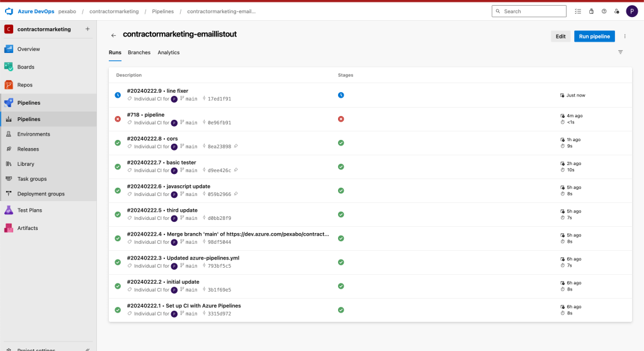This screenshot has height=351, width=644.
Task: Click commit hash 98df5044
Action: tap(219, 242)
